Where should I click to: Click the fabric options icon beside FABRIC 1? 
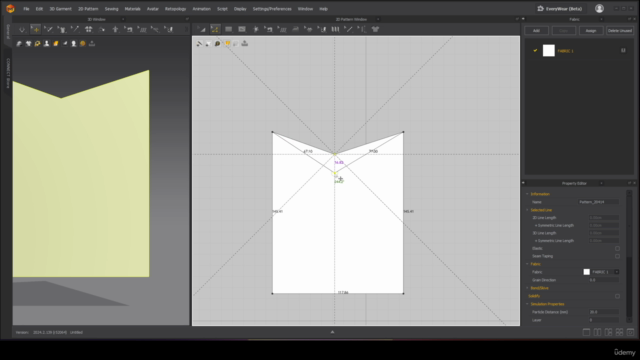tap(623, 51)
